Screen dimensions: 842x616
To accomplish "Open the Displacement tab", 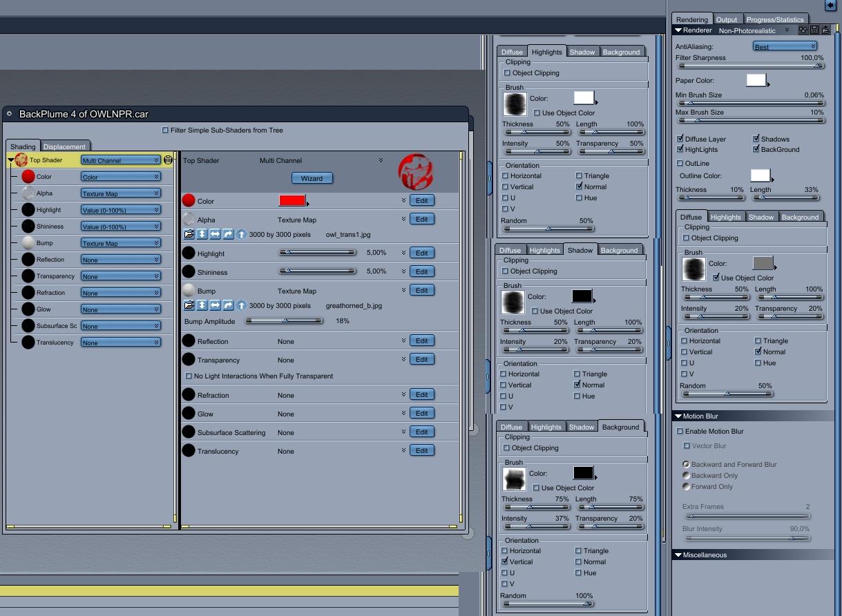I will 65,146.
